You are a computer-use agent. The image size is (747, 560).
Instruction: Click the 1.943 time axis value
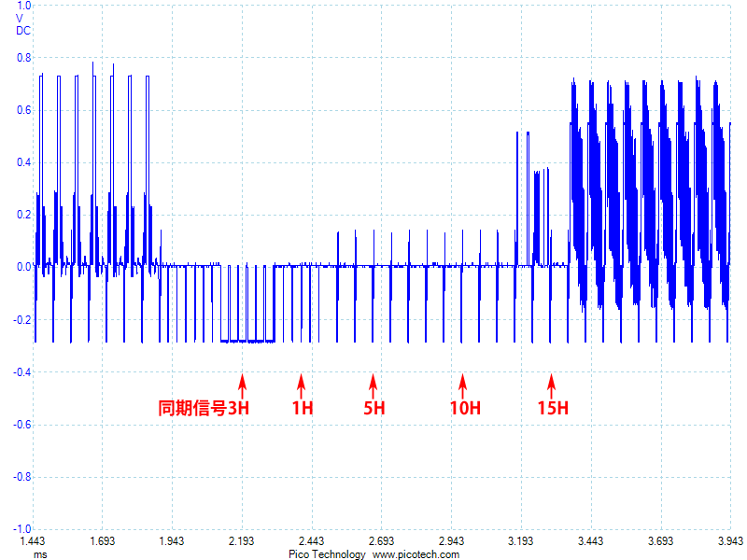click(172, 541)
